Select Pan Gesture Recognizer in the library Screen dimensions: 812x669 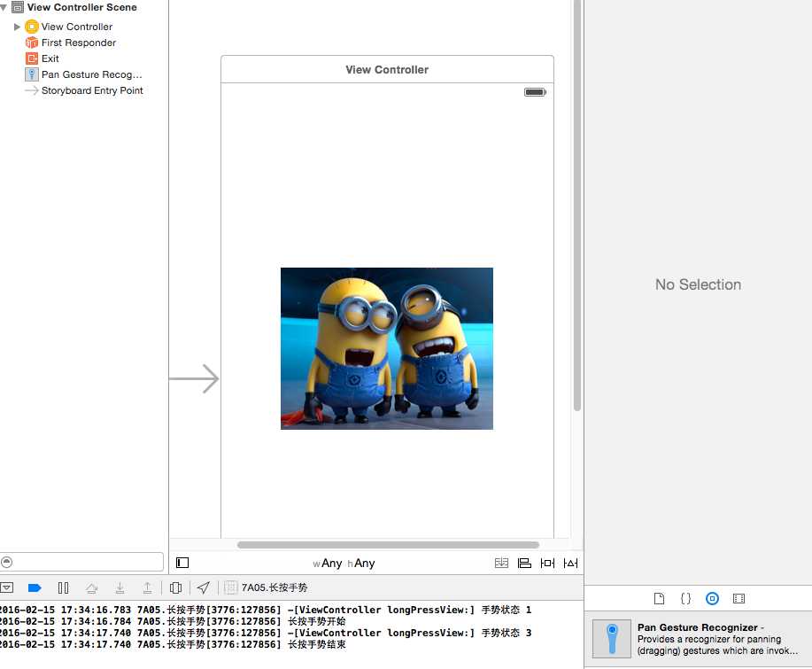click(698, 639)
